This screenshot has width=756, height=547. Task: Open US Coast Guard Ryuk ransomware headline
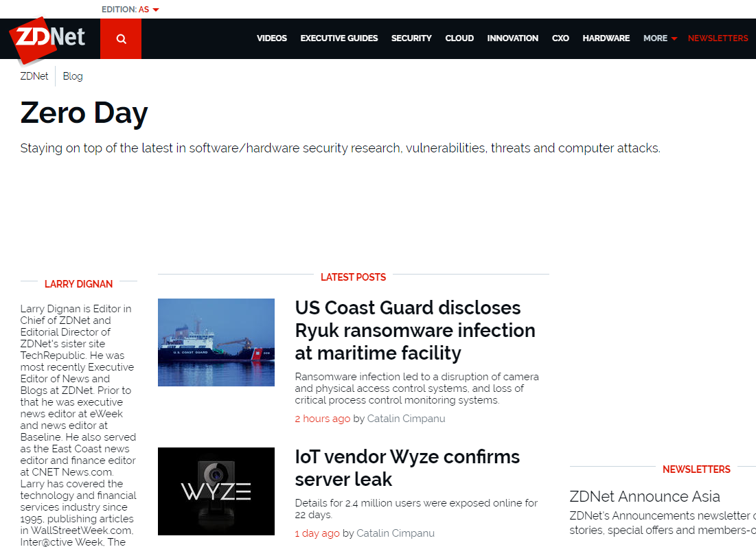tap(415, 331)
